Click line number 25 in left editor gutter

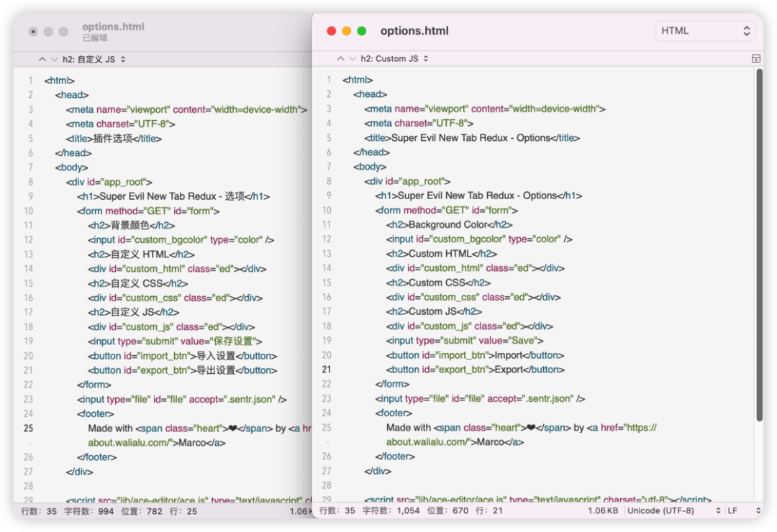[x=28, y=428]
